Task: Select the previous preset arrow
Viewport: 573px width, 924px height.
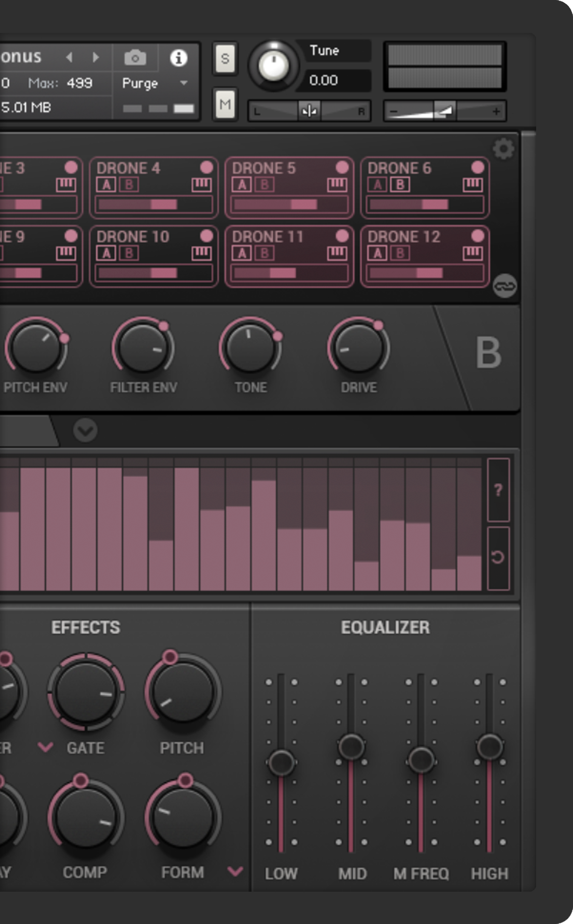Action: (70, 57)
